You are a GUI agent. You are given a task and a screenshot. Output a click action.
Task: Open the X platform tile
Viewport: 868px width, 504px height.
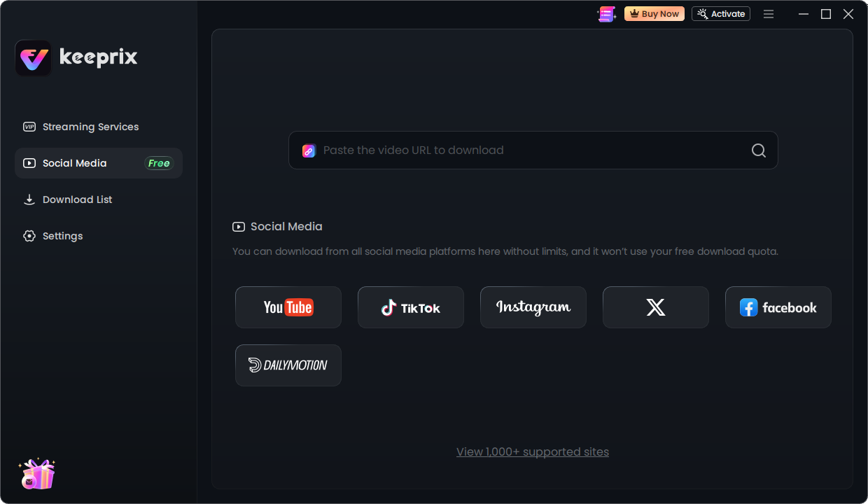[x=656, y=307]
